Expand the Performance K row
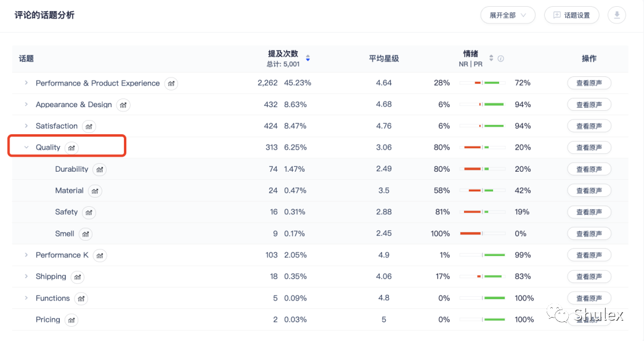644x341 pixels. pyautogui.click(x=26, y=255)
